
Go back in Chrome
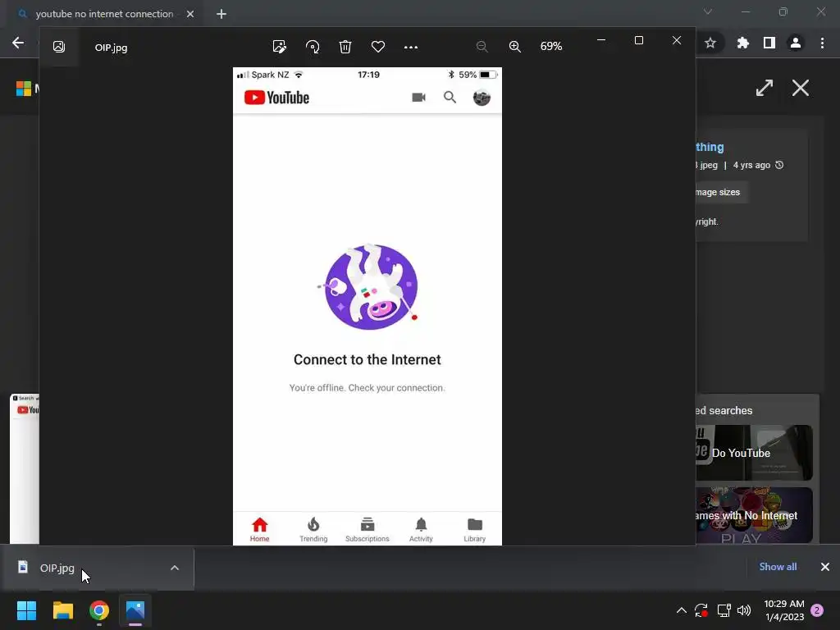[x=18, y=43]
